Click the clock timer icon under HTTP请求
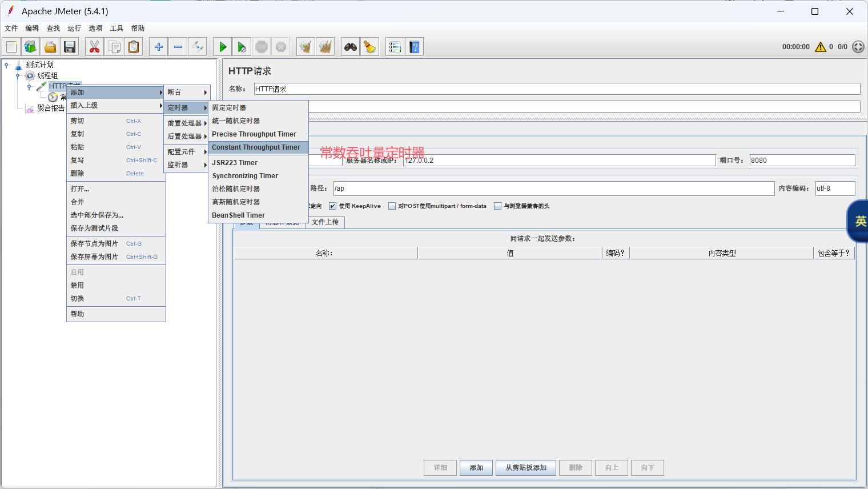Viewport: 868px width, 489px height. tap(53, 97)
